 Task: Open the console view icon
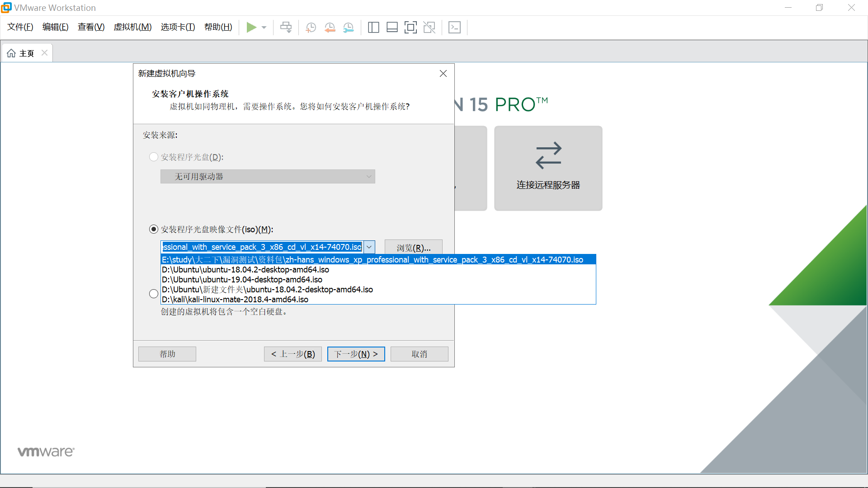point(454,28)
